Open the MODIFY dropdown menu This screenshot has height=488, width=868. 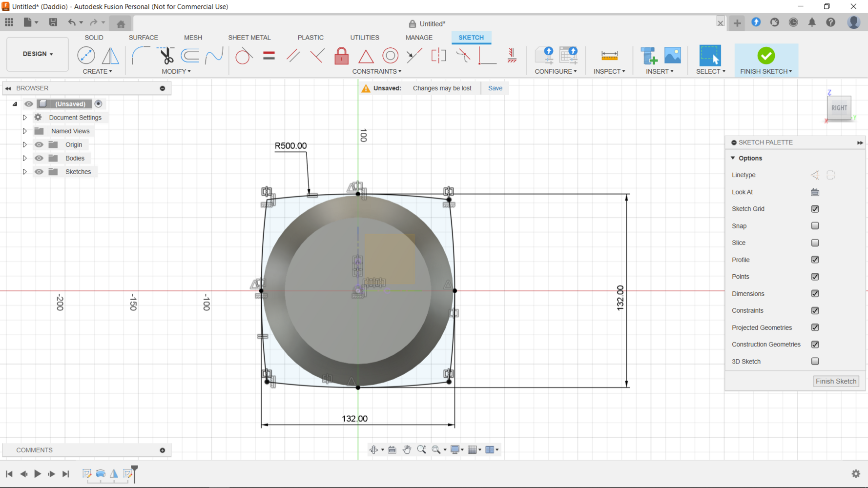(176, 71)
